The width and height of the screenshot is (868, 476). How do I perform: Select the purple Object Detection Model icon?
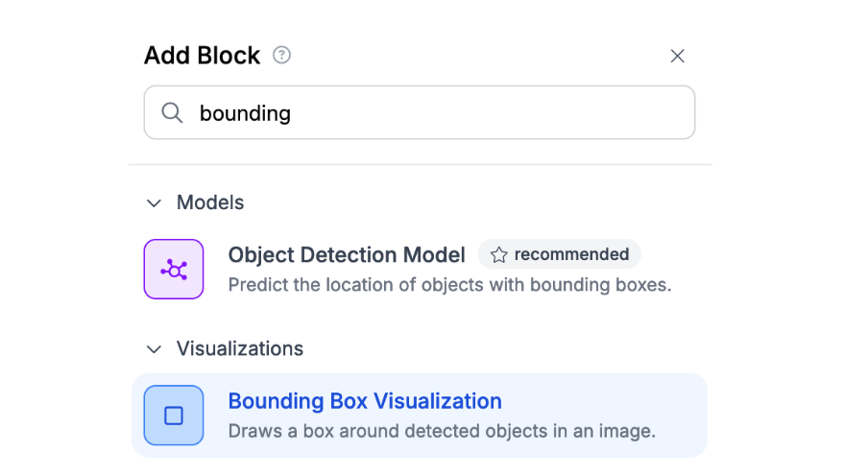click(x=174, y=270)
